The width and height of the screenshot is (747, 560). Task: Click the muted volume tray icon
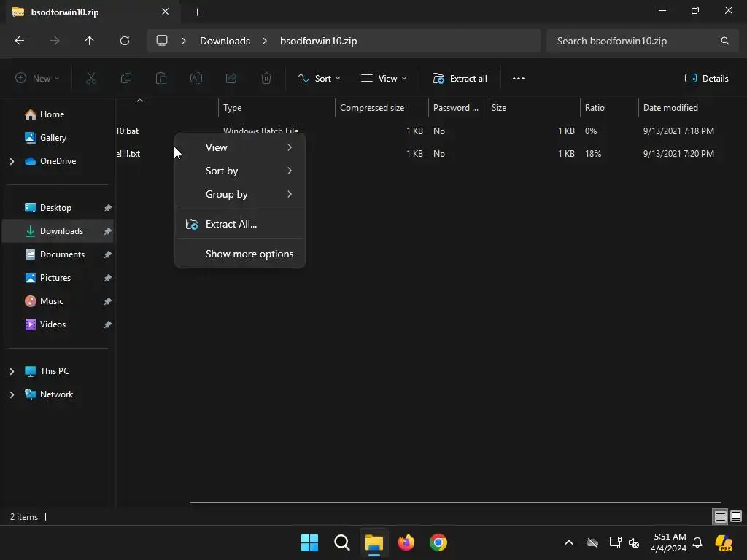pyautogui.click(x=634, y=542)
